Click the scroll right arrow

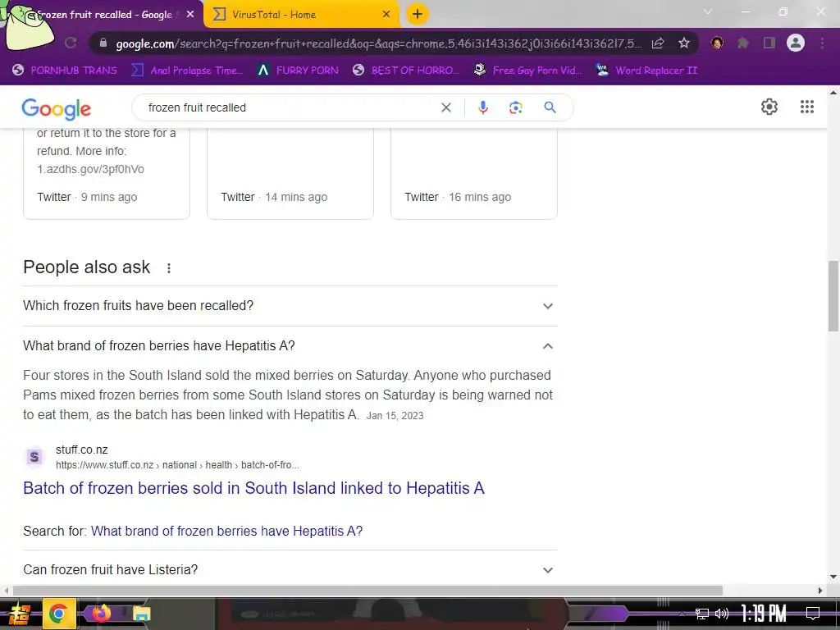820,591
